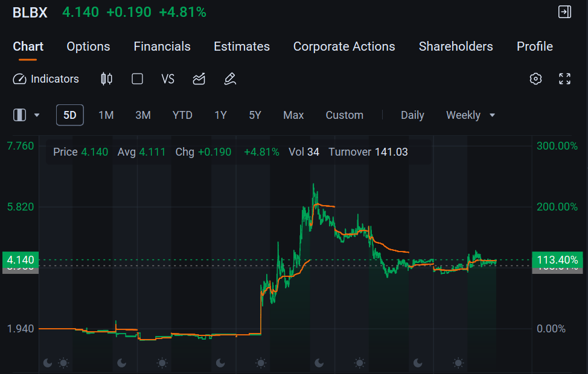Select the 5Y time range
The width and height of the screenshot is (588, 374).
255,115
